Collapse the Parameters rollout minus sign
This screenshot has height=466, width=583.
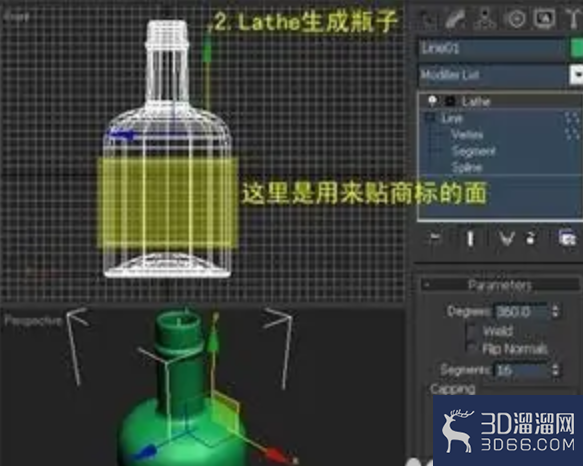click(427, 285)
